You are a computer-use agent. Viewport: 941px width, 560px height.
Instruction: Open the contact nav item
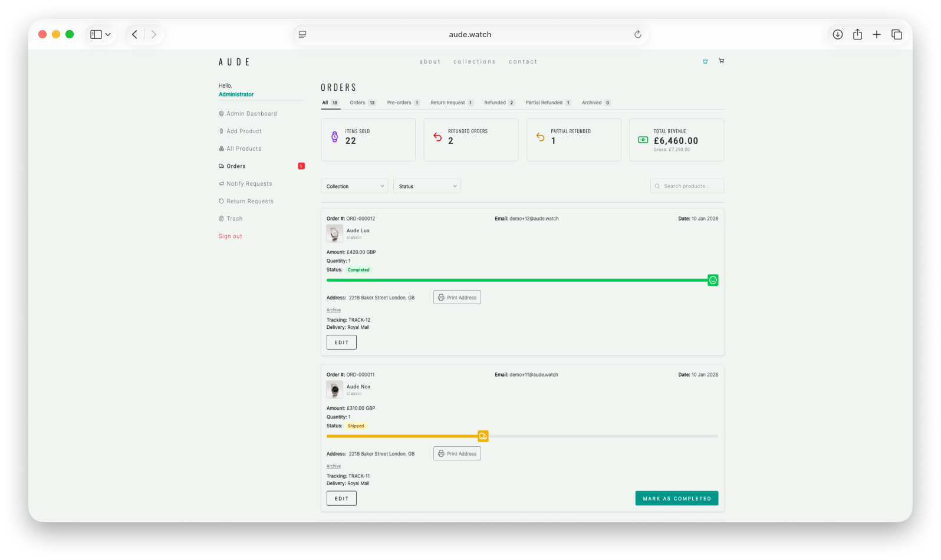tap(523, 61)
